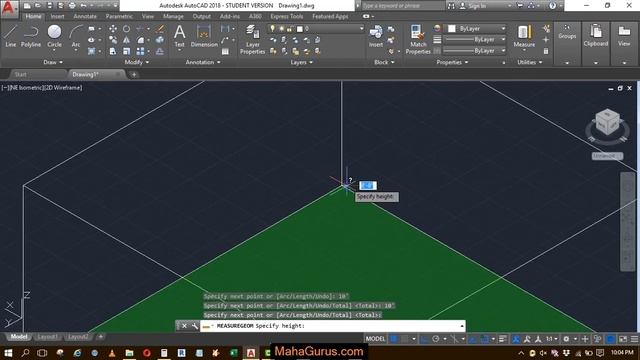
Task: Switch to the Output ribbon tab
Action: (x=202, y=16)
